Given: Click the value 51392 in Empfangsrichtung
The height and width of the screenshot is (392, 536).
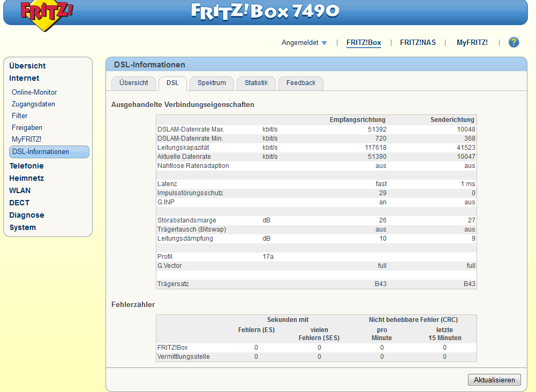Looking at the screenshot, I should (377, 129).
